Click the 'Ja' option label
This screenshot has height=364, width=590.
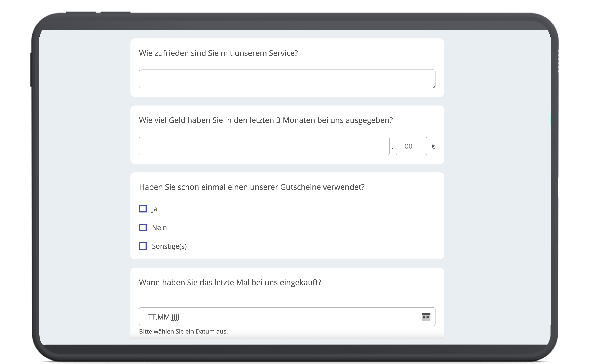pos(155,209)
